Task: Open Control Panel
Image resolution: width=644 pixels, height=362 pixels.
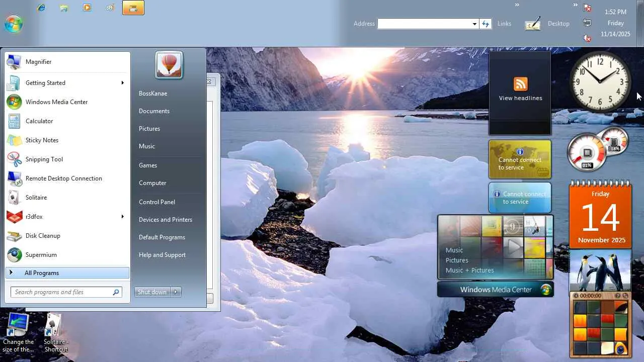Action: pyautogui.click(x=157, y=202)
